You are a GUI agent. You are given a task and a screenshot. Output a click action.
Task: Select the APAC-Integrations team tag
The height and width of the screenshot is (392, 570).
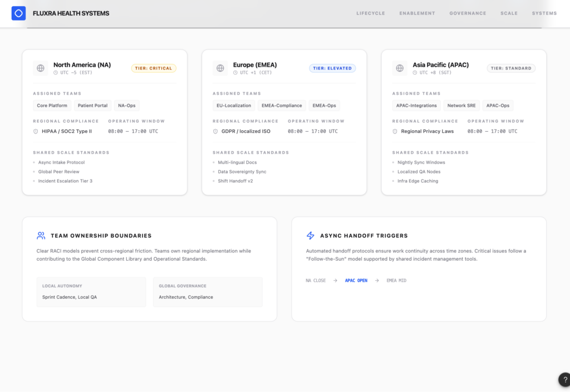coord(416,106)
